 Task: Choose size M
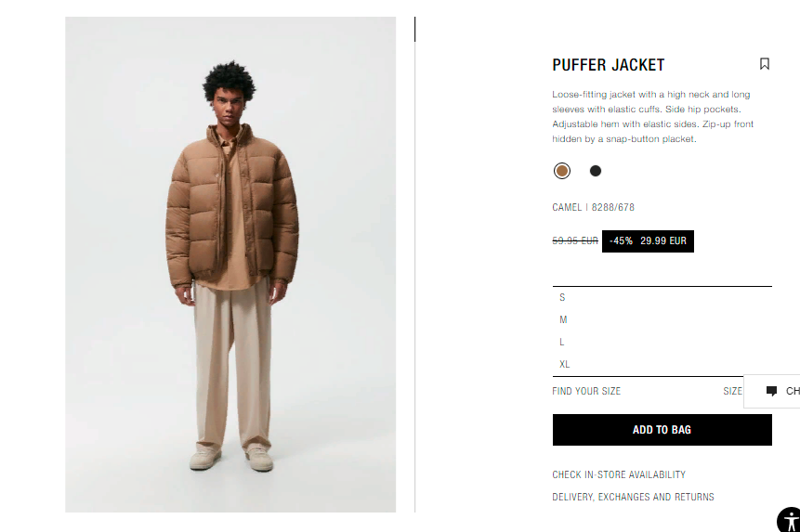tap(662, 320)
